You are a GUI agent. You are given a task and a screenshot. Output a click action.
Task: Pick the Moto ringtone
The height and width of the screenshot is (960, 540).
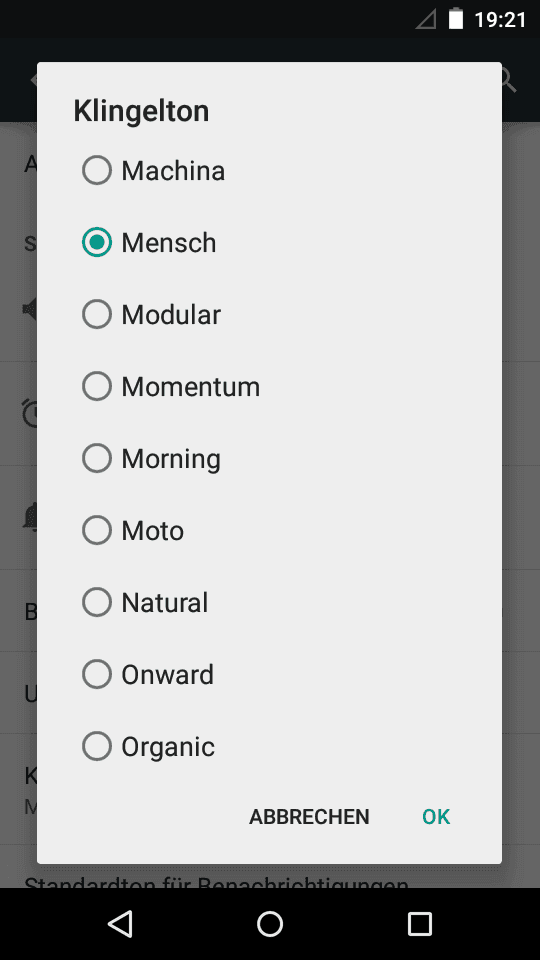pos(269,530)
